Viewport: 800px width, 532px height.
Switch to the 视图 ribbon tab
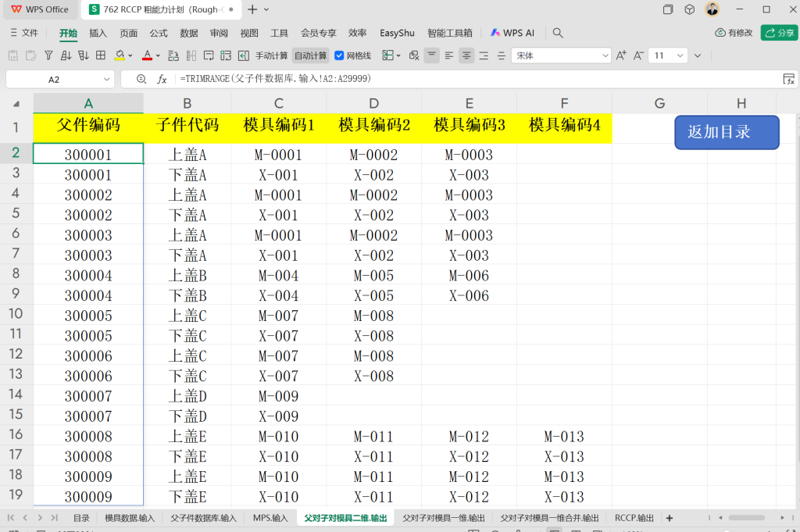click(249, 33)
